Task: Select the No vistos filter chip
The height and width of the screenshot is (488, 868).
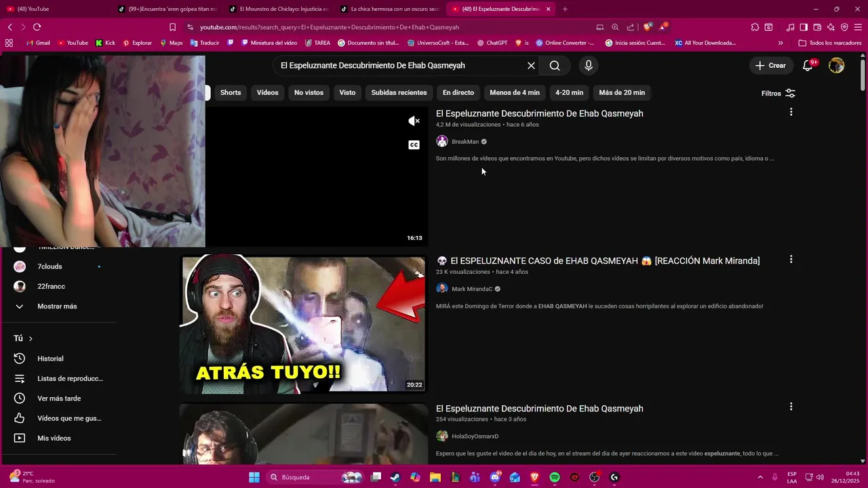Action: point(309,92)
